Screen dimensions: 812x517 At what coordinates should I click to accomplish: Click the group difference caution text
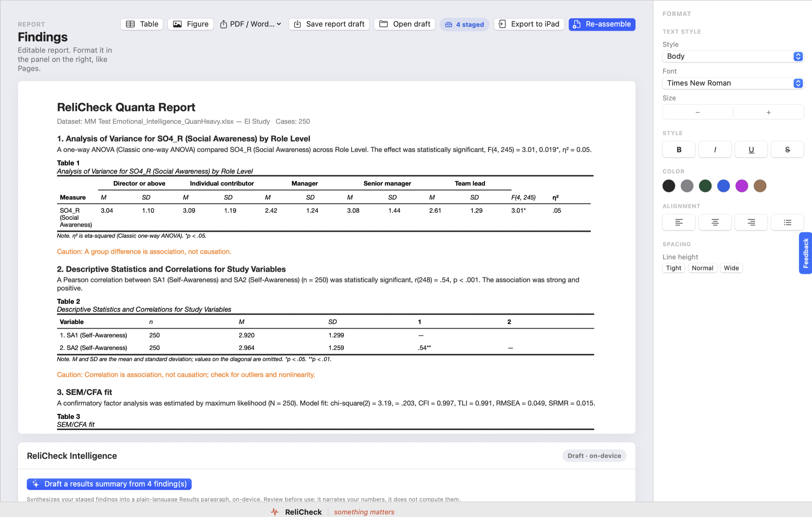[144, 251]
